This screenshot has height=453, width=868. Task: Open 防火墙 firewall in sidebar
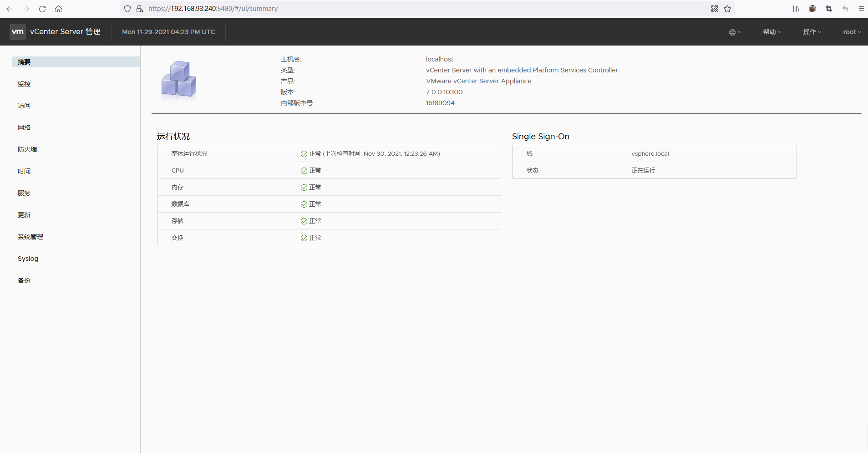(x=27, y=149)
